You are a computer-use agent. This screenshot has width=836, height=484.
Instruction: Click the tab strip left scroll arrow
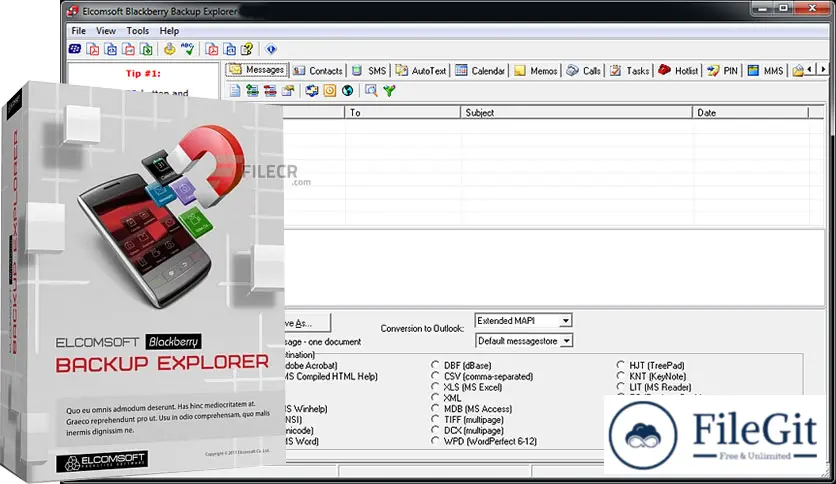tap(810, 69)
